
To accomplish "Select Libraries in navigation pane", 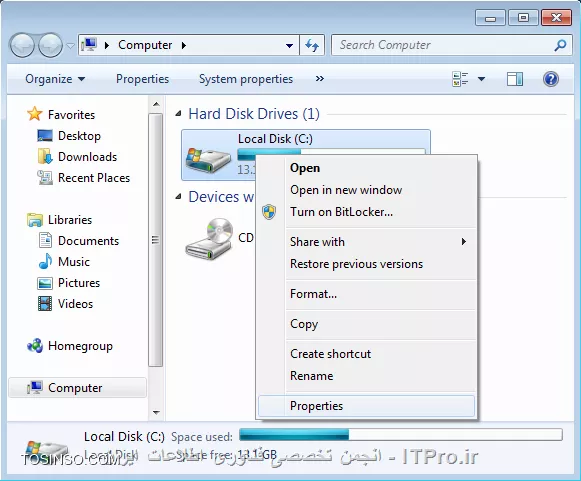I will 70,220.
